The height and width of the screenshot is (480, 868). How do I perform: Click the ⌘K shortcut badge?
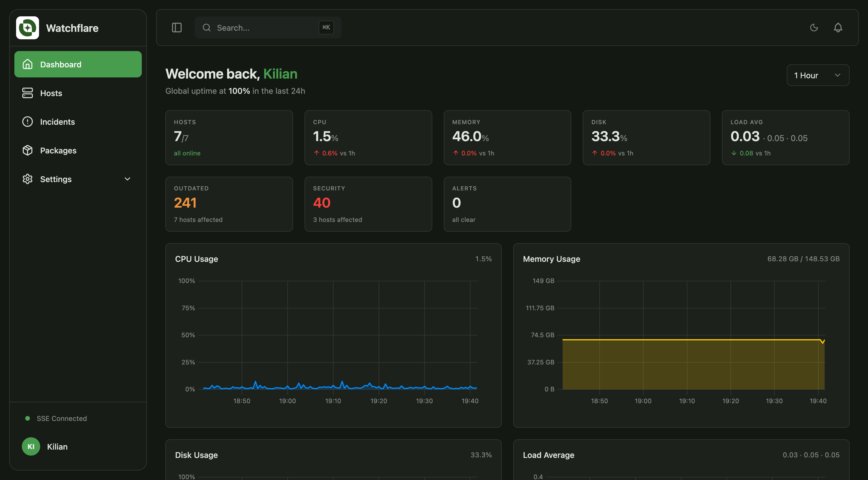point(326,27)
